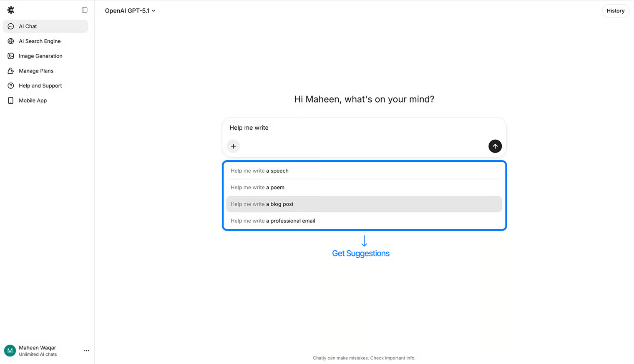Click the Help and Support question icon
This screenshot has height=364, width=634.
(x=11, y=86)
